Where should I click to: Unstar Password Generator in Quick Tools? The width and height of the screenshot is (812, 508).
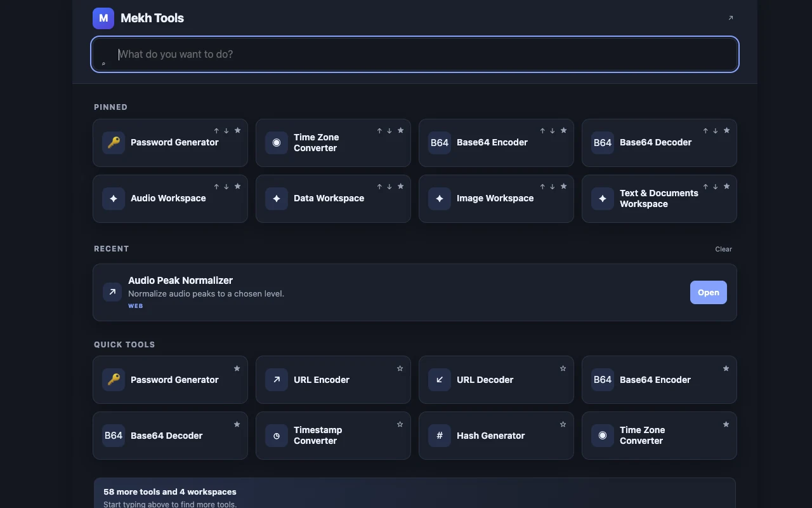(237, 368)
